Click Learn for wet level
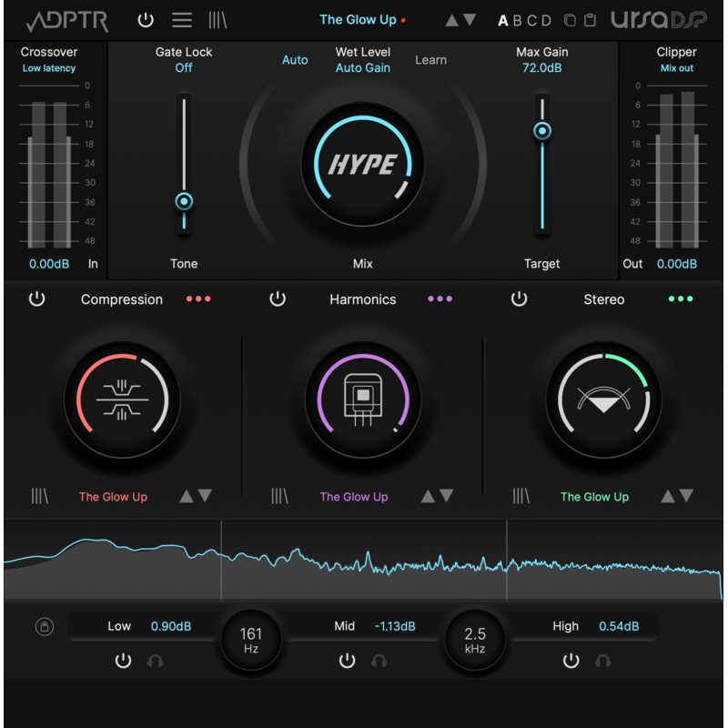Viewport: 728px width, 728px height. point(430,60)
